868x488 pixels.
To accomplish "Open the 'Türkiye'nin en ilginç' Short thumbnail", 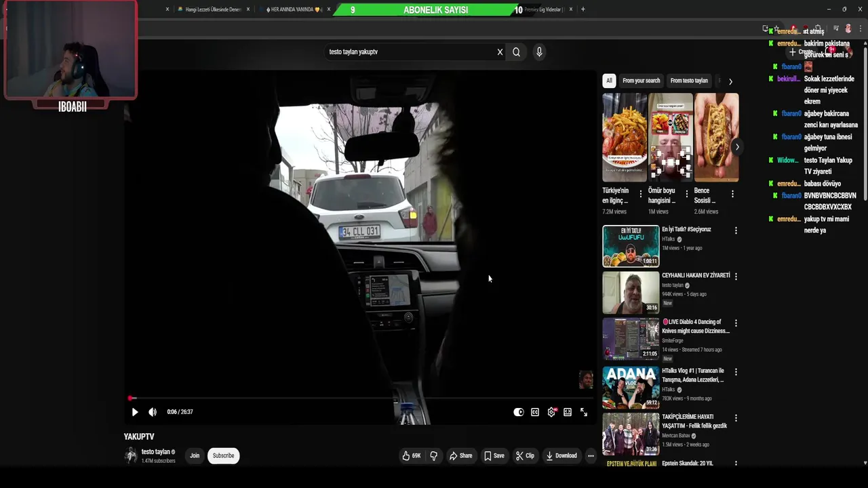I will (625, 138).
